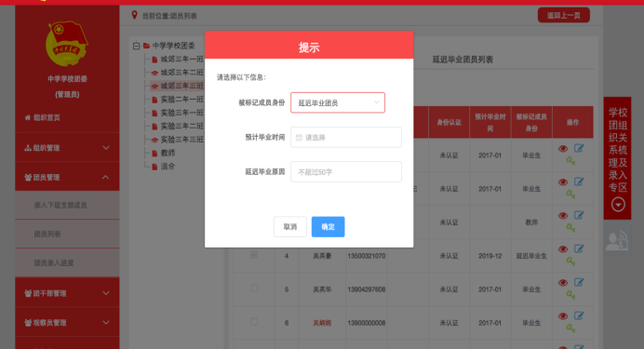Screen dimensions: 644x349
Task: Click the 确定 confirm button
Action: (x=328, y=227)
